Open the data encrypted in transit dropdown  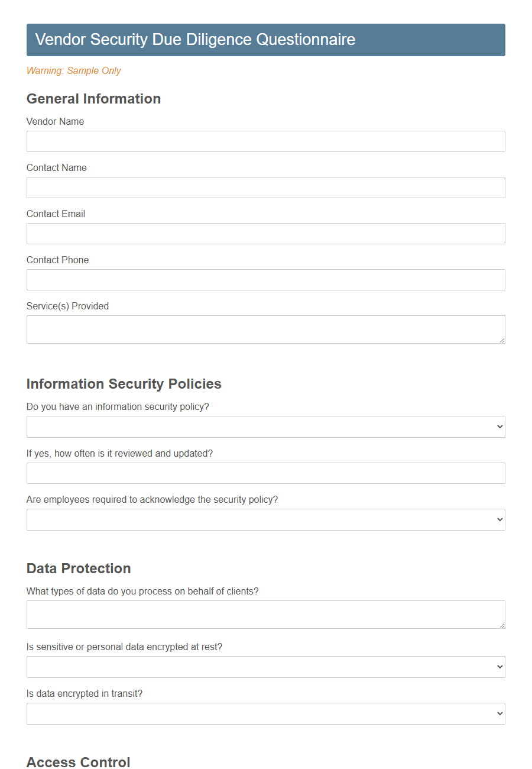tap(265, 713)
